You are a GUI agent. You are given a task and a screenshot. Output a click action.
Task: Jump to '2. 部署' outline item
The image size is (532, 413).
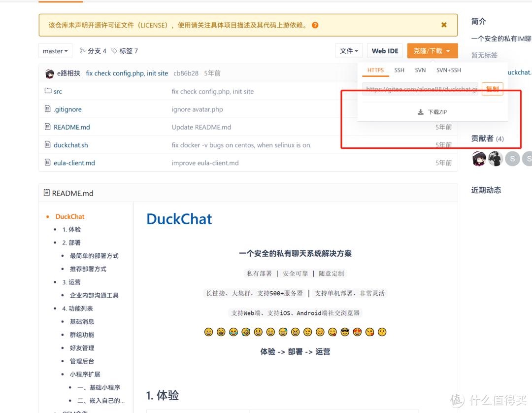pos(71,243)
